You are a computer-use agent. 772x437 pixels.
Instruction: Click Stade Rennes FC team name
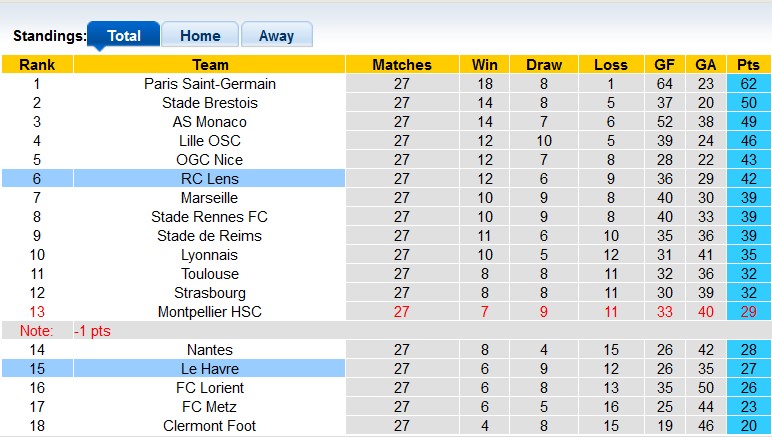tap(210, 217)
